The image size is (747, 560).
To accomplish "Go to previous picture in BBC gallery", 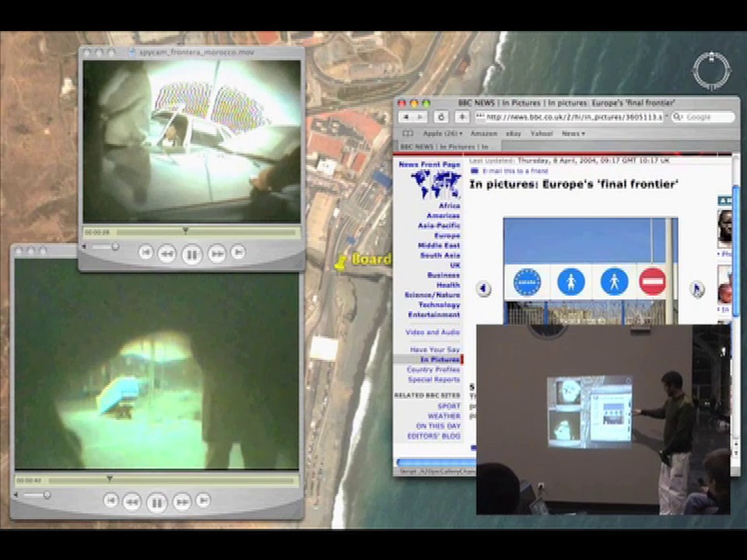I will [x=483, y=289].
